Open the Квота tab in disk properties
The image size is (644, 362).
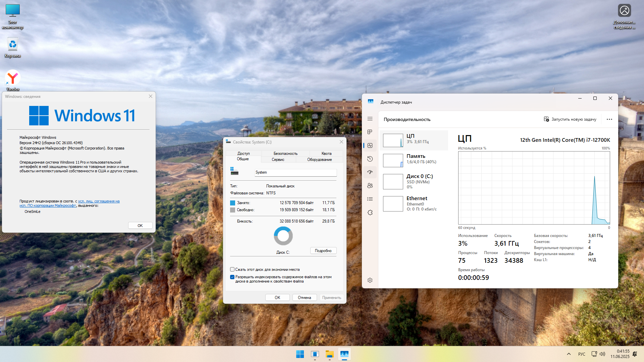[326, 153]
